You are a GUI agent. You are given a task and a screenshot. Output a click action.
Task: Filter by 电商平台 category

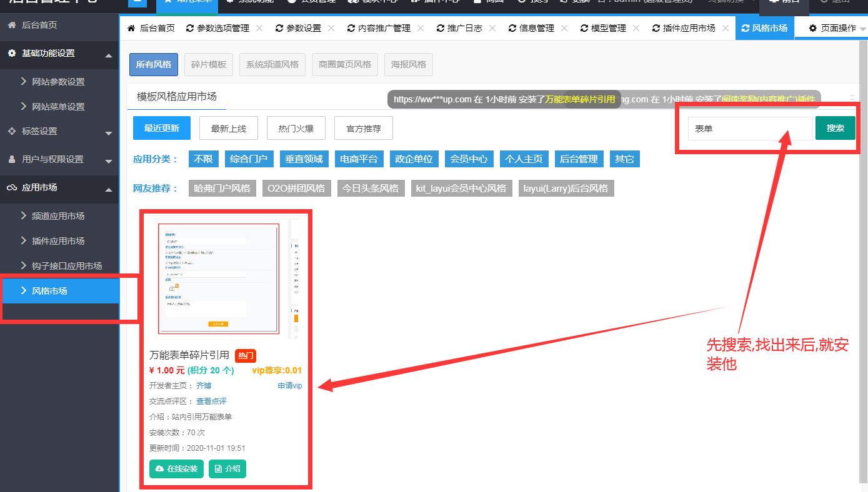click(359, 159)
